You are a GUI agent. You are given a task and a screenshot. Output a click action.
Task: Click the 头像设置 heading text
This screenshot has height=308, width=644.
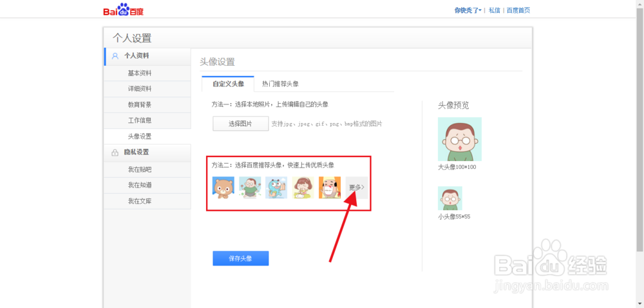(x=217, y=62)
